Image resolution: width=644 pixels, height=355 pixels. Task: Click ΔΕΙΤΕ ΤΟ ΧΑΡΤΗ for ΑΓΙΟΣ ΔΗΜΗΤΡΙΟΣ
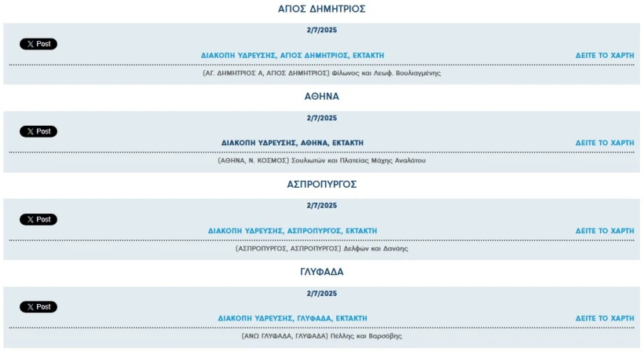coord(605,56)
